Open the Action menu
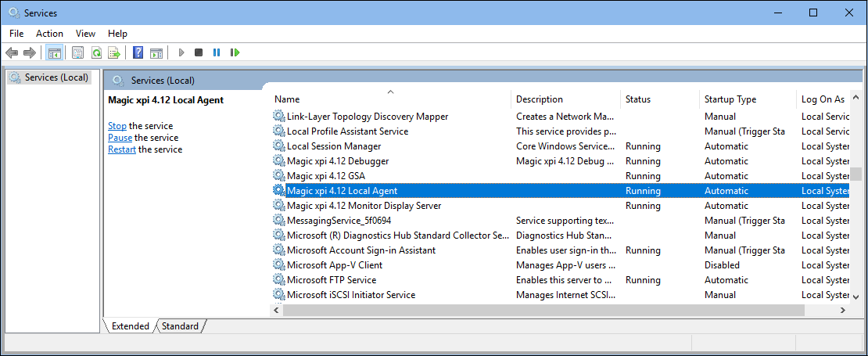 [x=50, y=34]
